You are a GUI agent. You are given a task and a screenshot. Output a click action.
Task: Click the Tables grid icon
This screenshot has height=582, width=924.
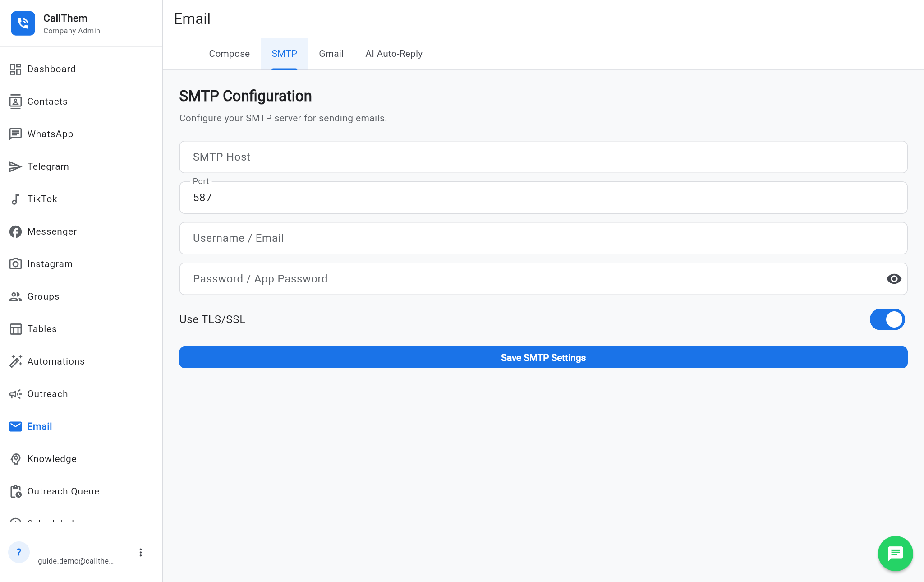pyautogui.click(x=15, y=329)
